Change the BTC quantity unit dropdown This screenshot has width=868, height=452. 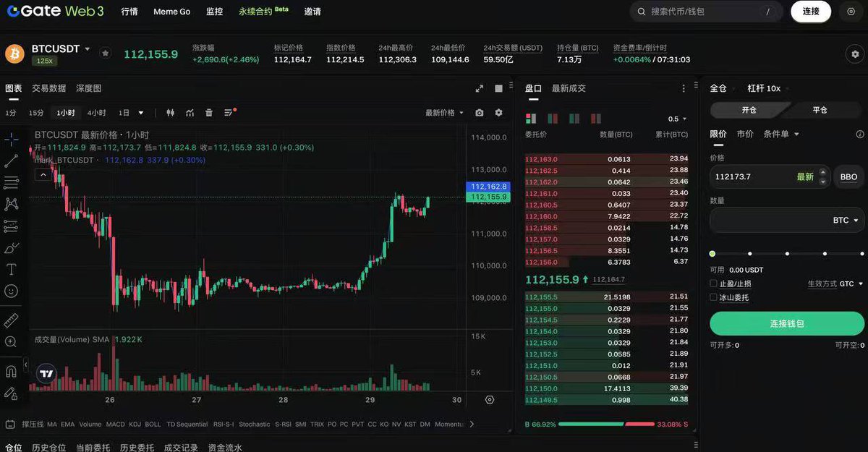(846, 220)
